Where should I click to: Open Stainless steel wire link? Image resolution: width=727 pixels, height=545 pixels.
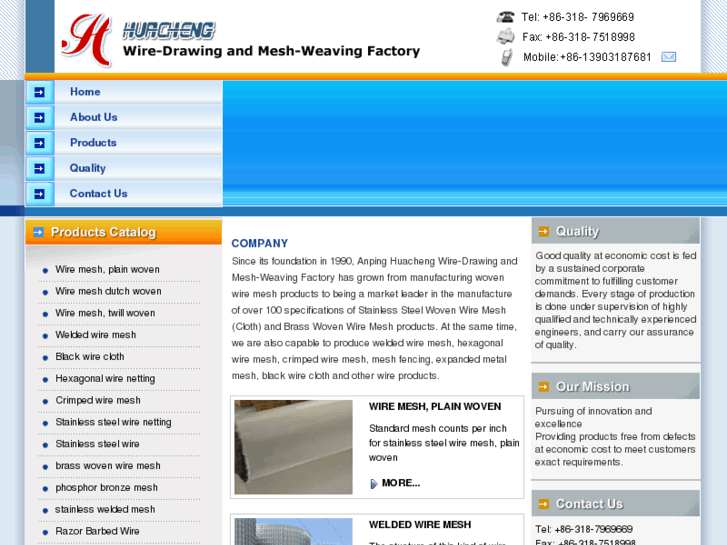click(97, 444)
